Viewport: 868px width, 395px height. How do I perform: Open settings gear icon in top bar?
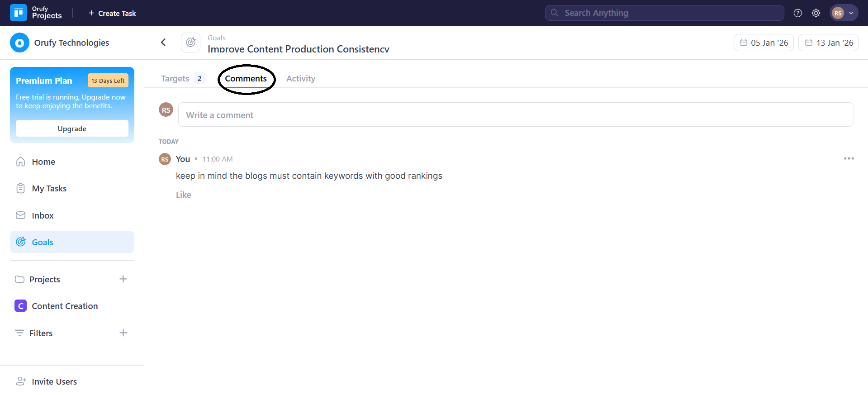pyautogui.click(x=816, y=13)
